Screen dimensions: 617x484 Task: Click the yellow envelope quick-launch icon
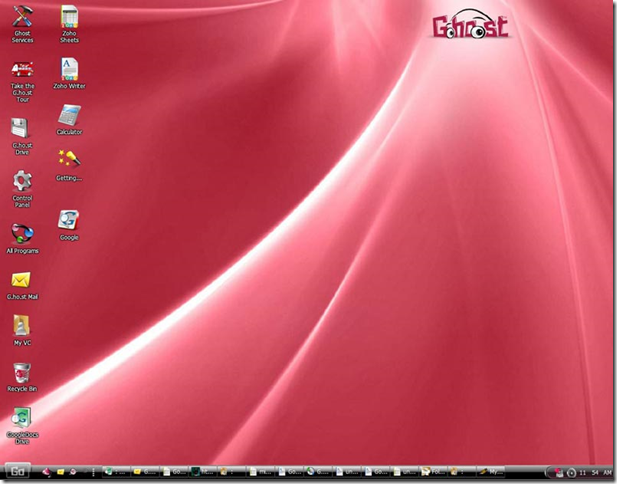[x=61, y=472]
